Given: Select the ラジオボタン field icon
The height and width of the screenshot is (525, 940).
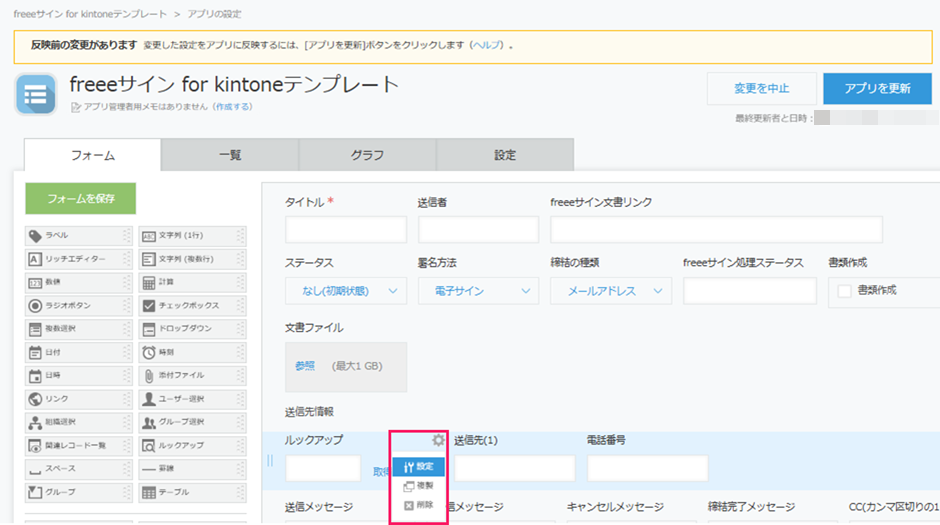Looking at the screenshot, I should point(35,306).
